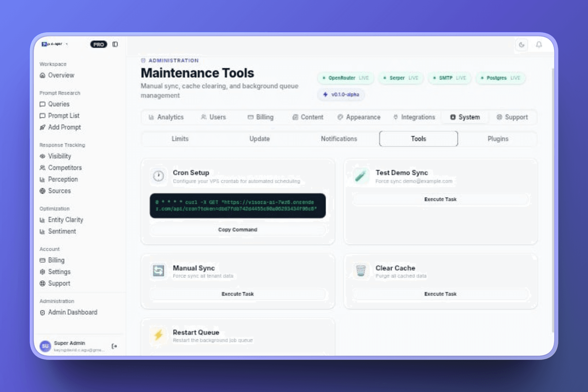Select the System tab
This screenshot has height=392, width=588.
click(x=465, y=117)
